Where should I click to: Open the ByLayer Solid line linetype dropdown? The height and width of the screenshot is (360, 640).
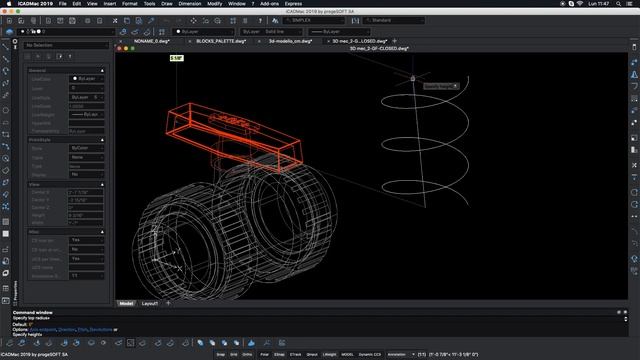[271, 31]
